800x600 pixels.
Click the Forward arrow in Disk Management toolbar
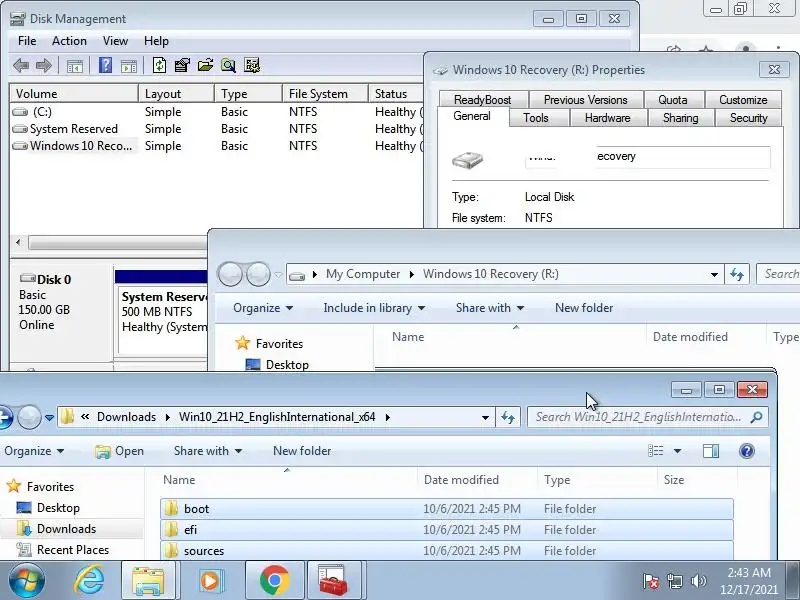point(44,65)
